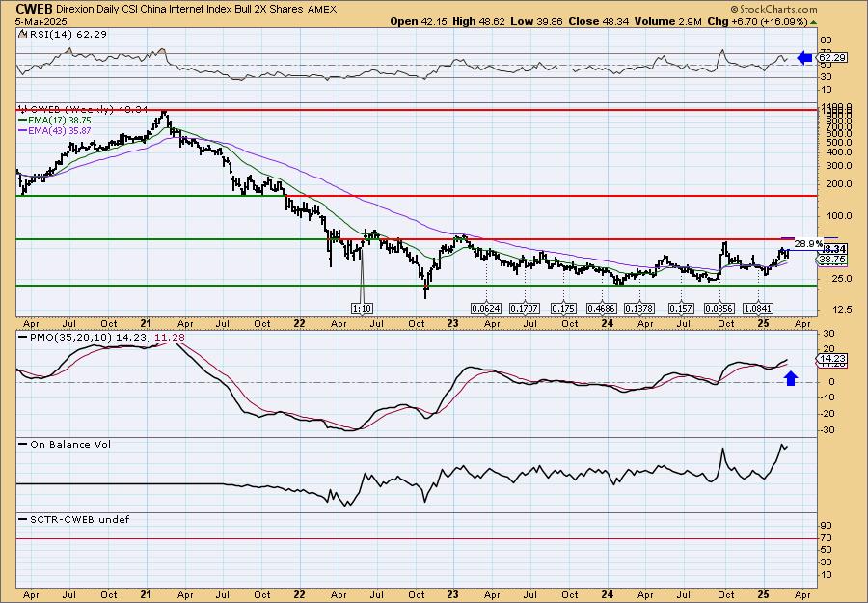
Task: Click the 62.29 RSI value tag on the right axis
Action: pyautogui.click(x=832, y=57)
